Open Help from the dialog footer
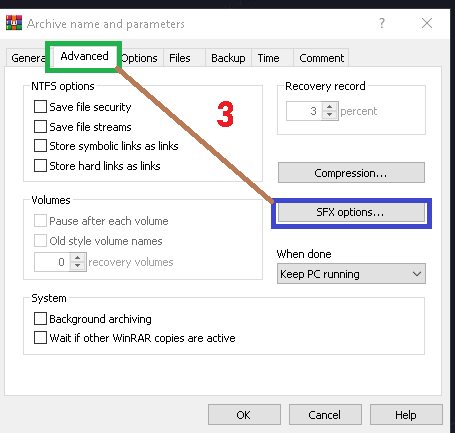The image size is (455, 433). coord(406,415)
